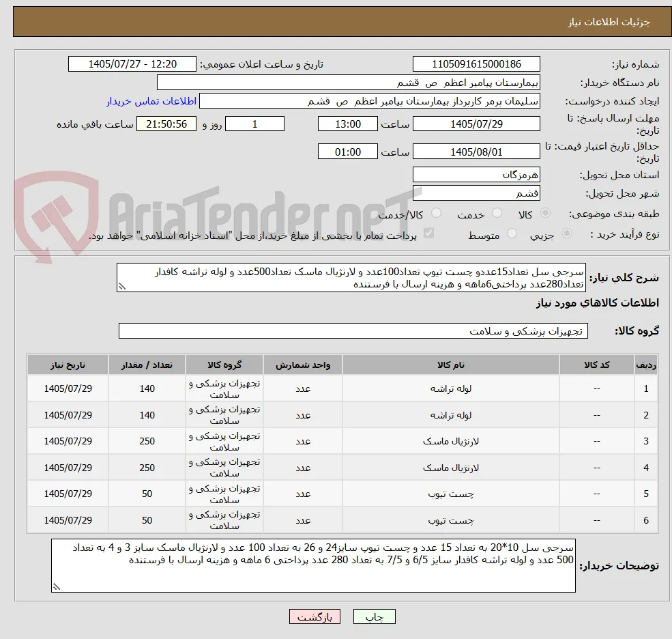
Task: Click the general need description text area
Action: 351,278
